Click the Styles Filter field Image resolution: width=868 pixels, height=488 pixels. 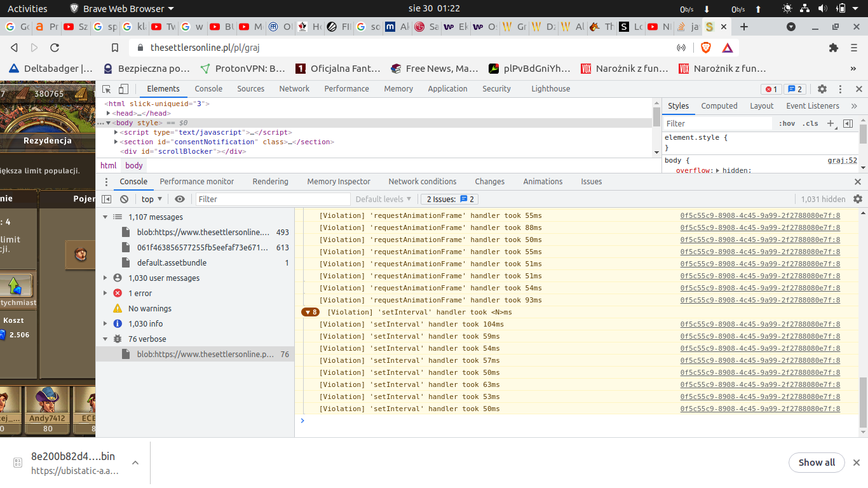717,123
